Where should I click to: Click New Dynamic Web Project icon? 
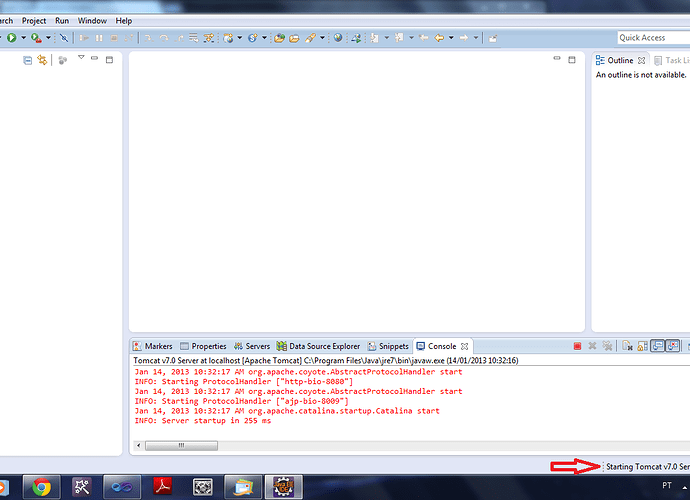tap(228, 38)
